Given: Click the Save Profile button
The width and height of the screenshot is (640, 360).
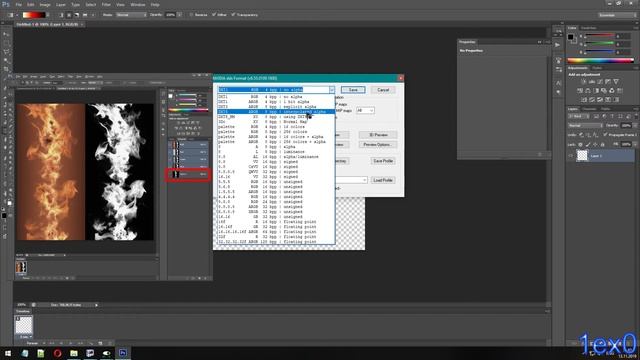Looking at the screenshot, I should click(x=383, y=161).
